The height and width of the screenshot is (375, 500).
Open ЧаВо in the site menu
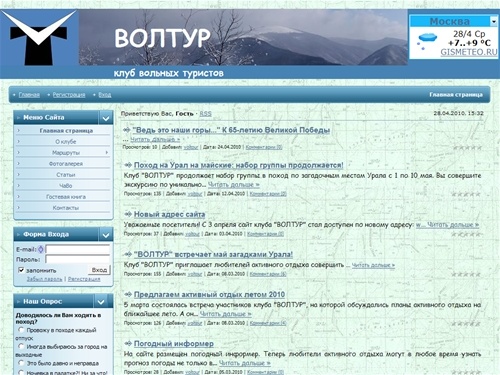(66, 186)
